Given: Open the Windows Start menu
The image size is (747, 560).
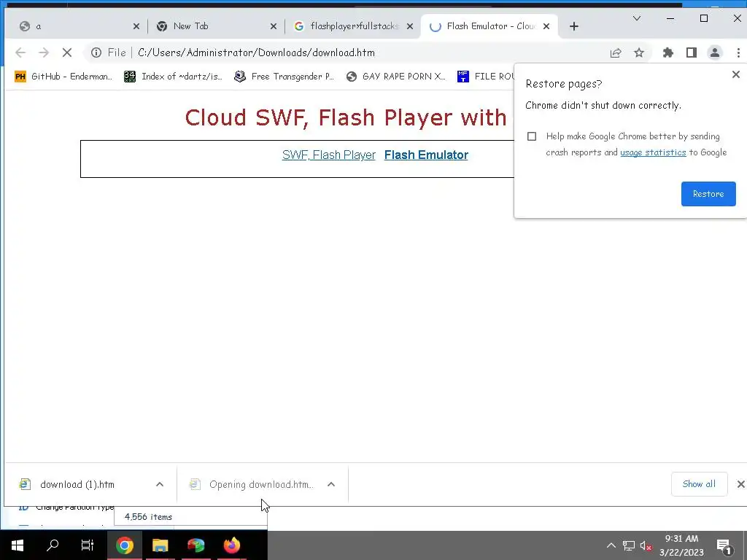Looking at the screenshot, I should pyautogui.click(x=18, y=545).
